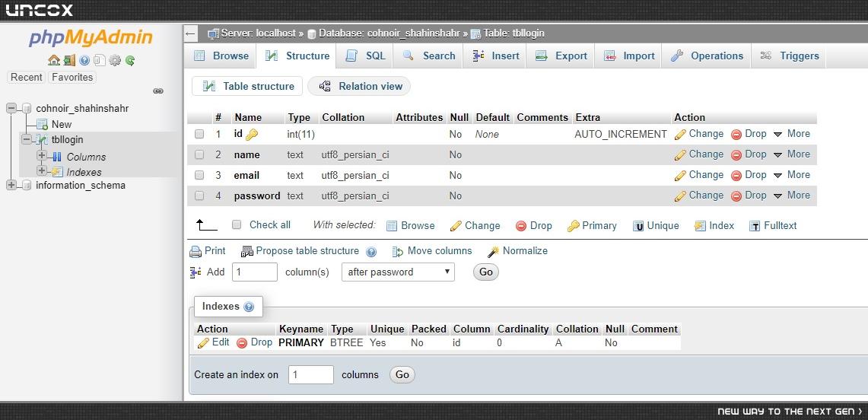Expand the Columns node in tree
This screenshot has height=420, width=868.
click(x=42, y=155)
